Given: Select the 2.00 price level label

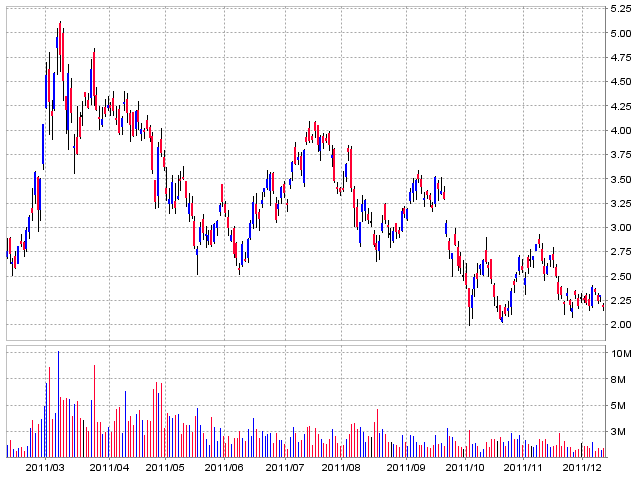Looking at the screenshot, I should [x=620, y=324].
